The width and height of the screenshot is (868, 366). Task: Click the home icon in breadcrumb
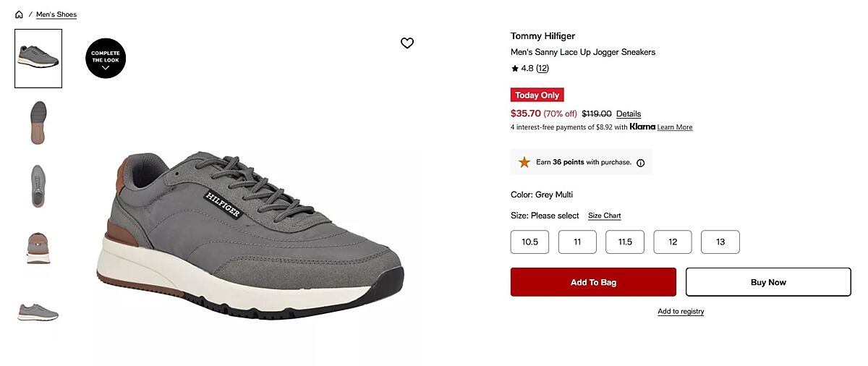tap(19, 14)
